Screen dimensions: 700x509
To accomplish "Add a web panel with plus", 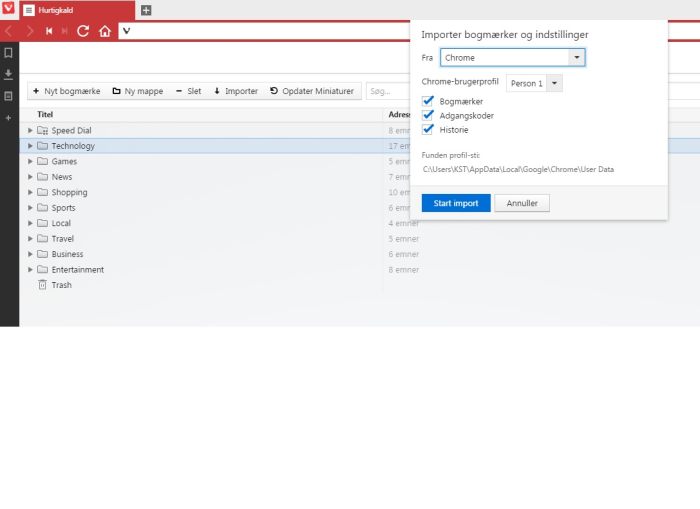I will point(8,118).
